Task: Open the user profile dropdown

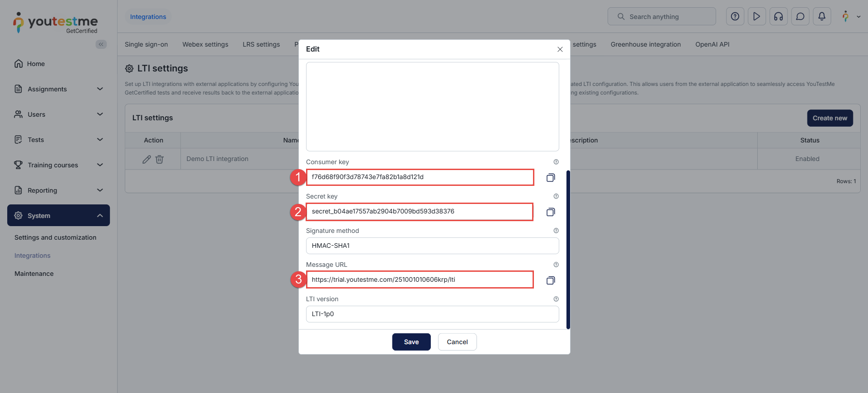Action: pos(850,17)
